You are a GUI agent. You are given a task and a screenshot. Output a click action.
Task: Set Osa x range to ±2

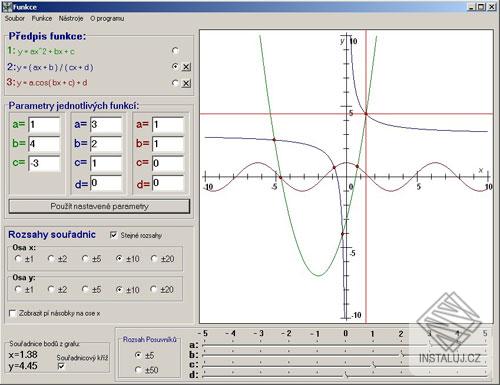coord(51,259)
